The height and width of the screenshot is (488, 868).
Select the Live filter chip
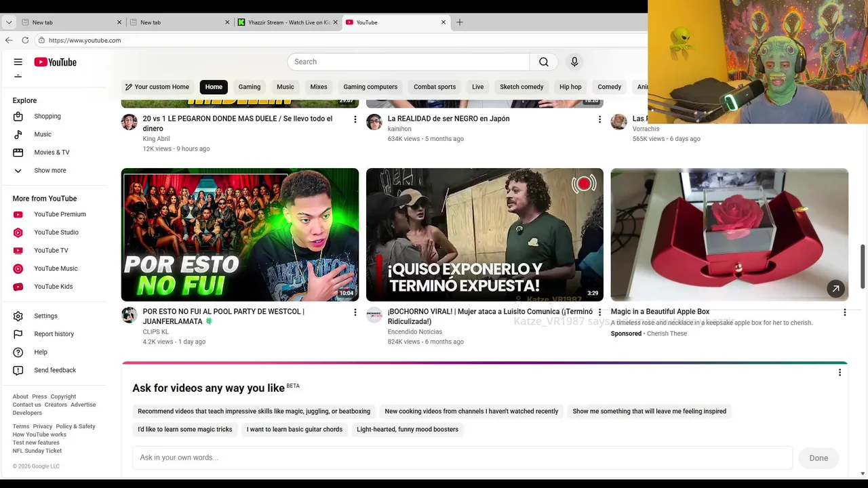tap(478, 87)
